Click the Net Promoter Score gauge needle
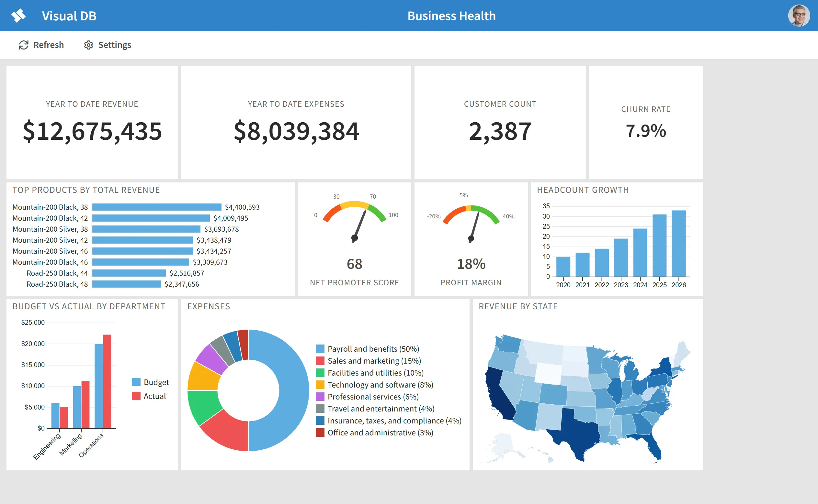The width and height of the screenshot is (818, 504). 360,224
